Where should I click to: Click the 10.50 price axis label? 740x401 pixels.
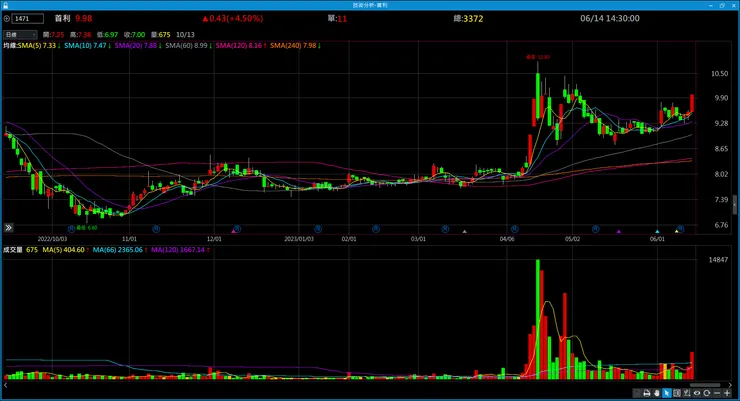719,74
